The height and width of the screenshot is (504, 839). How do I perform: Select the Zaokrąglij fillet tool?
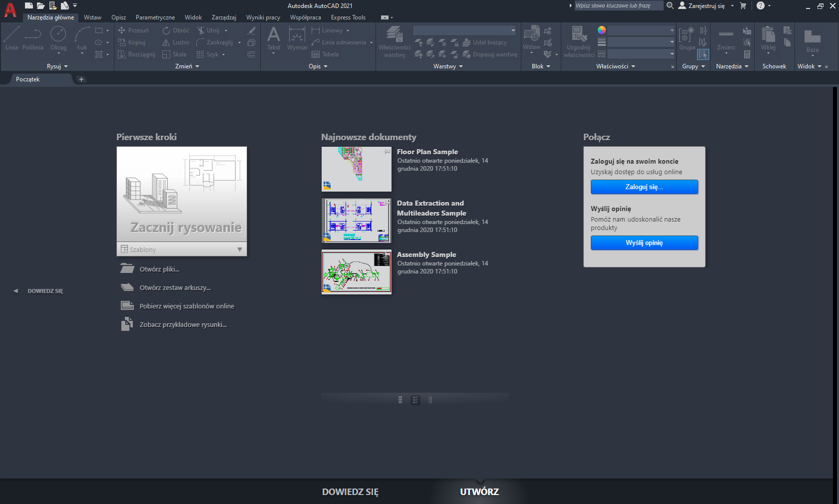tap(215, 42)
